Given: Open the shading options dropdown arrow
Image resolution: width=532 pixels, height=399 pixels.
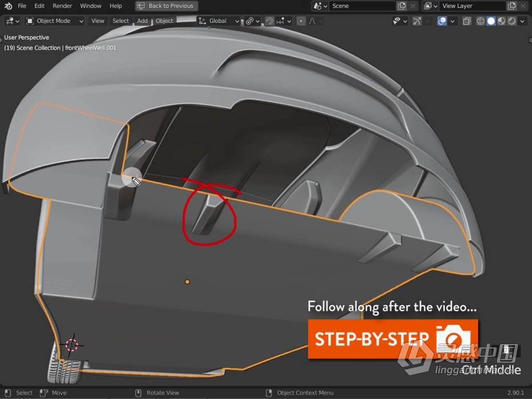Looking at the screenshot, I should click(522, 21).
